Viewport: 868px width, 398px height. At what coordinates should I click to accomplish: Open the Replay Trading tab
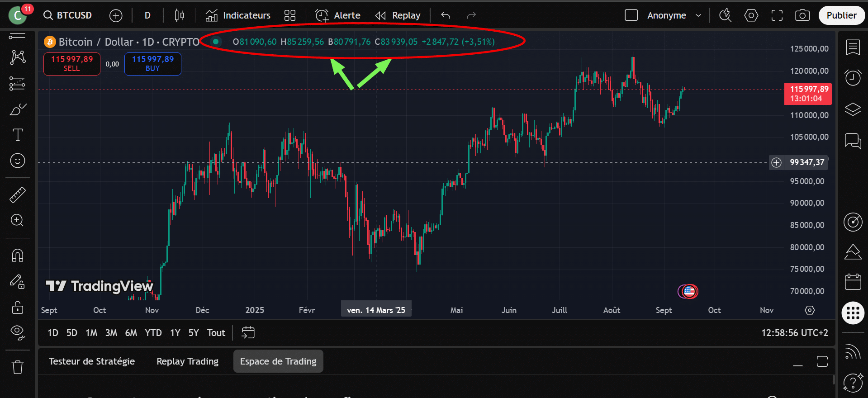tap(187, 361)
